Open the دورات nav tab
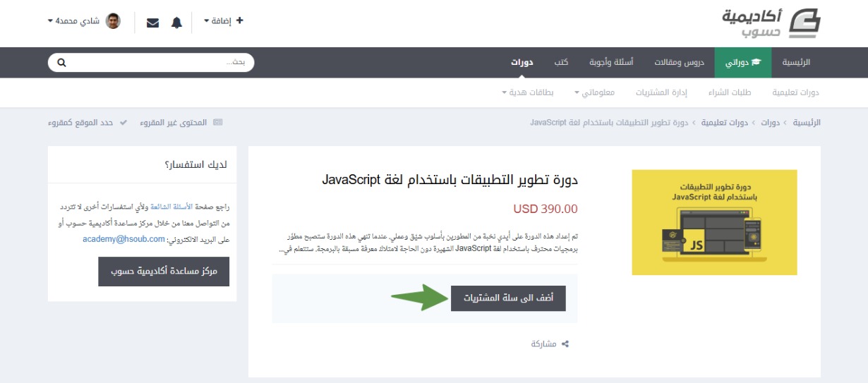The height and width of the screenshot is (383, 868). (522, 63)
